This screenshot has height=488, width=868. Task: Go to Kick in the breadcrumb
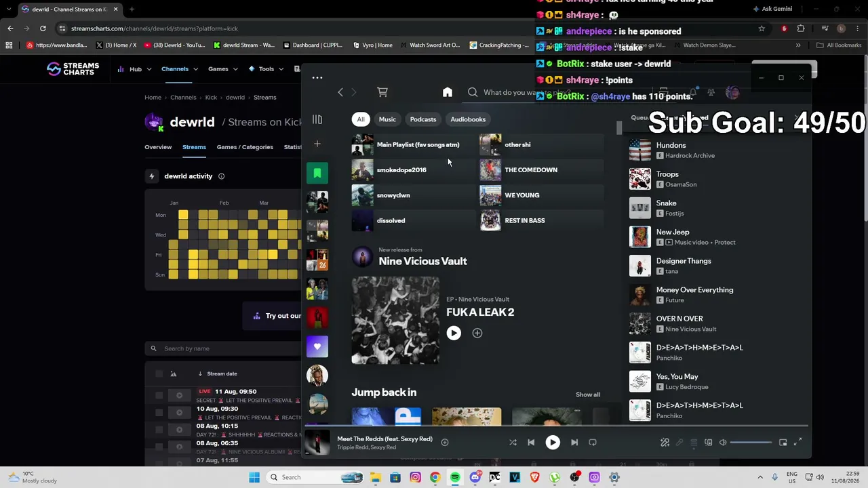click(211, 98)
